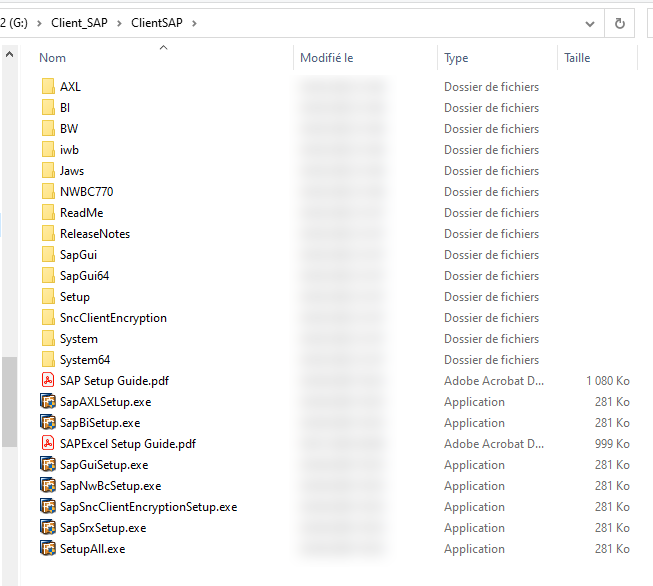Click the SapSncClientEncryptionSetup.exe installer icon
The image size is (653, 586).
[x=48, y=506]
